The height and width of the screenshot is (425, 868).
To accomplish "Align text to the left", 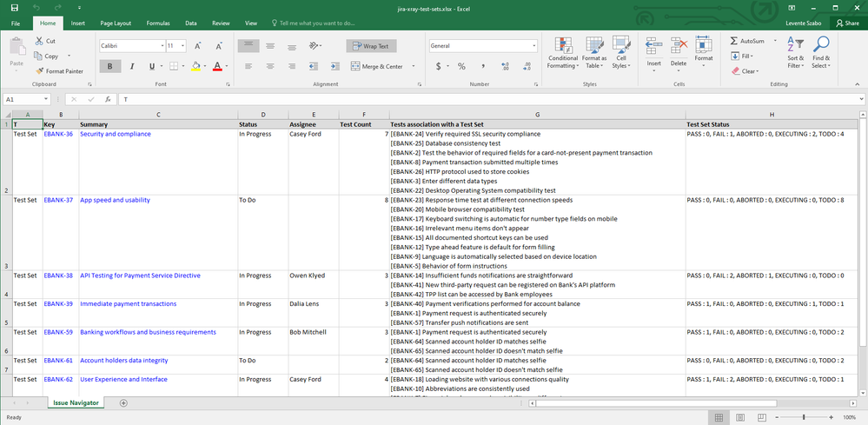I will 248,66.
